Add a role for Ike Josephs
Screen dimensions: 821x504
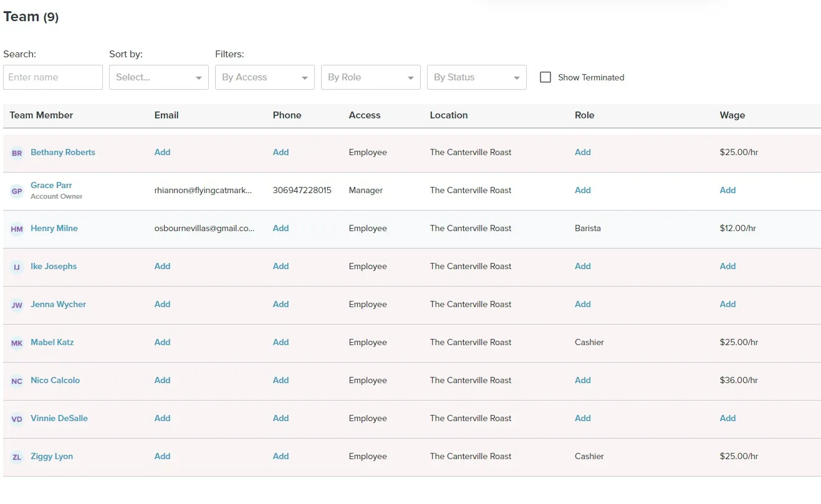pyautogui.click(x=583, y=266)
